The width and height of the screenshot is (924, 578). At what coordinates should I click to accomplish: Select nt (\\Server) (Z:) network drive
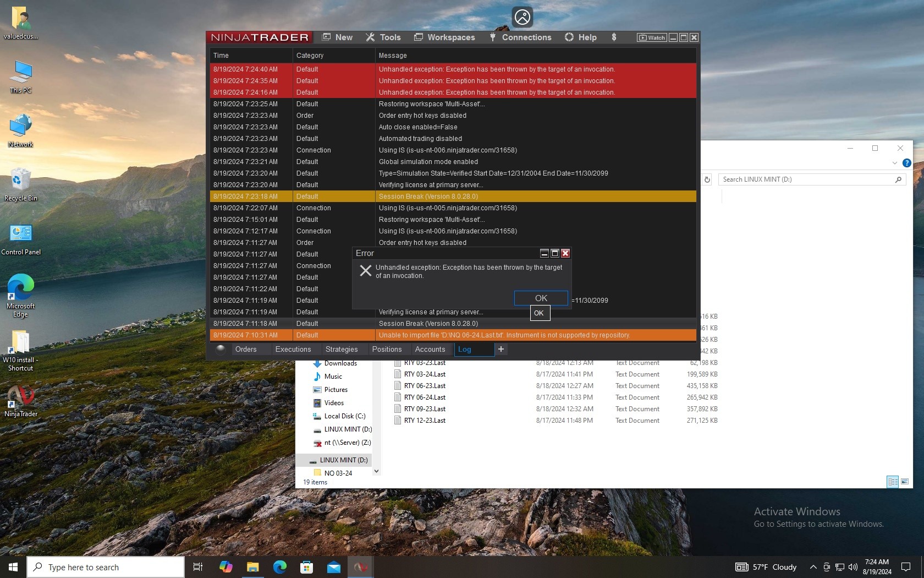click(x=342, y=443)
